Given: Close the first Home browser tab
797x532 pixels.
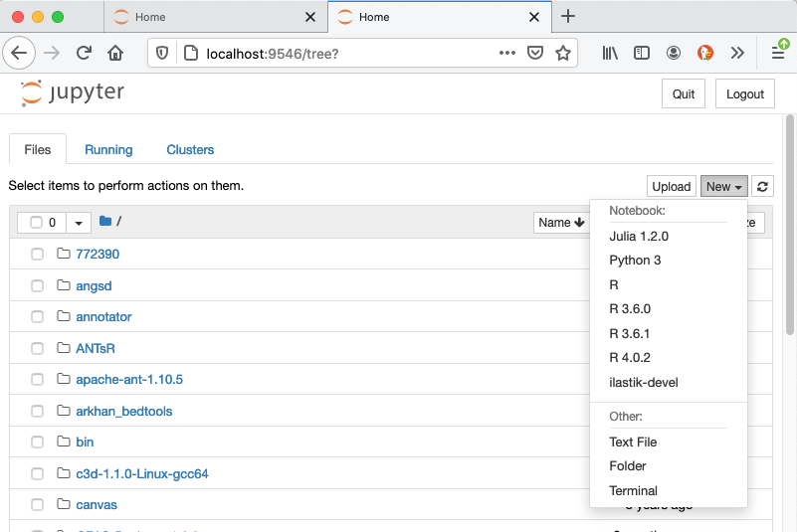Looking at the screenshot, I should coord(310,17).
